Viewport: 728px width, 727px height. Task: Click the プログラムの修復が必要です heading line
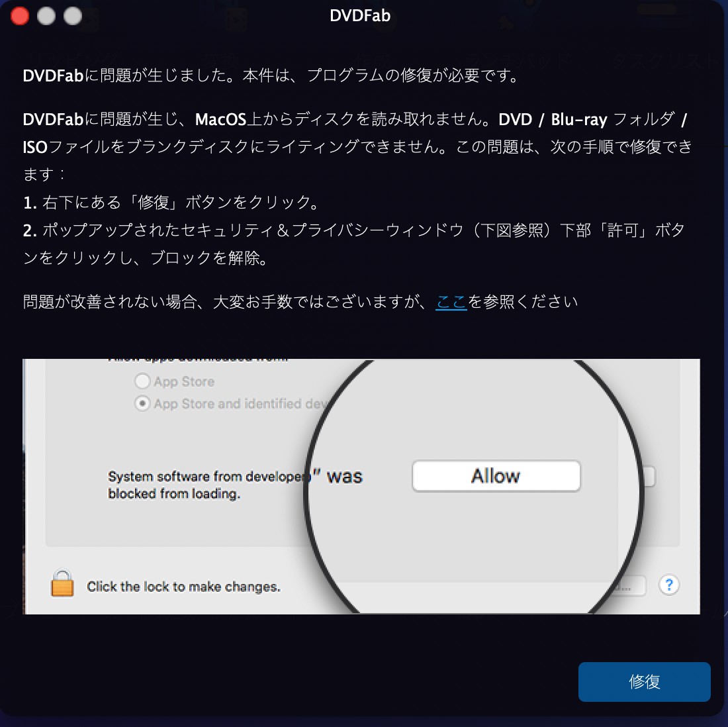click(x=271, y=75)
